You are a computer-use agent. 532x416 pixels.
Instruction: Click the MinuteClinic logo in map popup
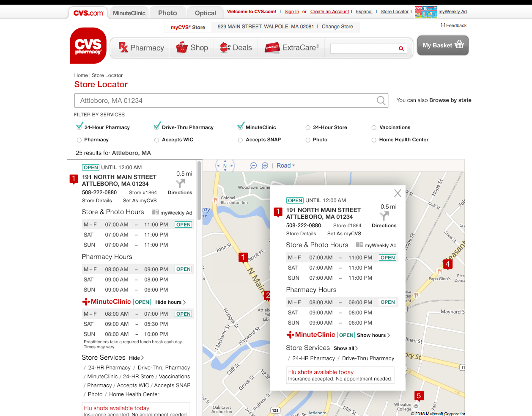coord(311,335)
